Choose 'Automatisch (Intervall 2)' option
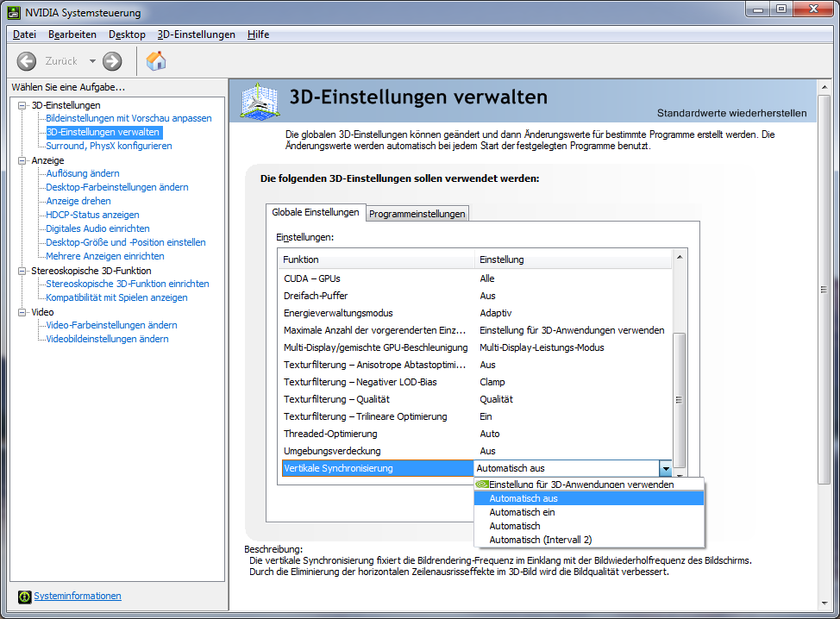Screen dimensions: 840x619 [540, 540]
